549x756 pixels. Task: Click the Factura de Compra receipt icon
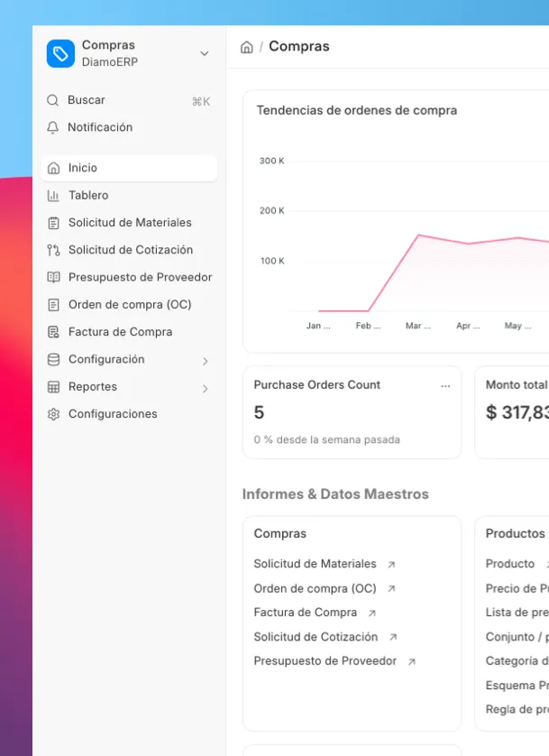[x=53, y=332]
